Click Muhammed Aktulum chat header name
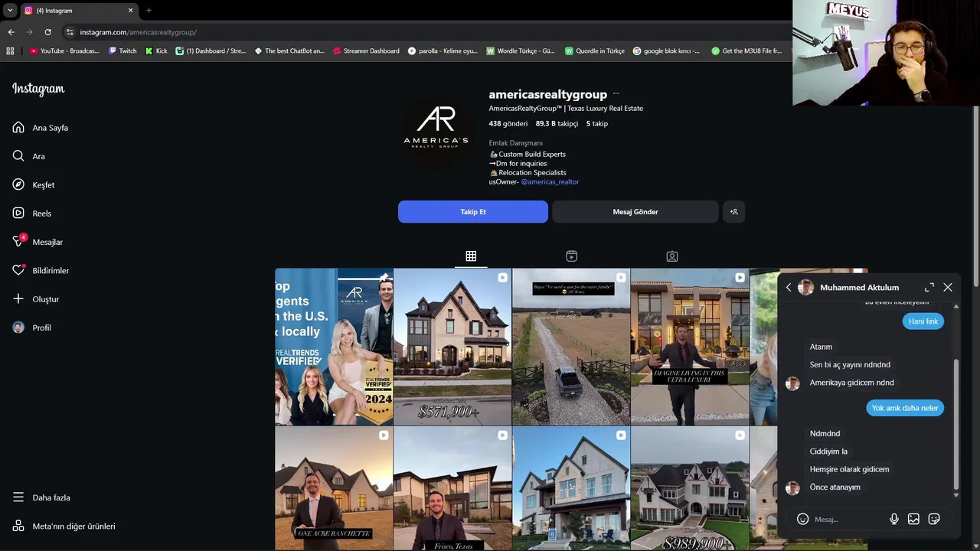 coord(859,287)
